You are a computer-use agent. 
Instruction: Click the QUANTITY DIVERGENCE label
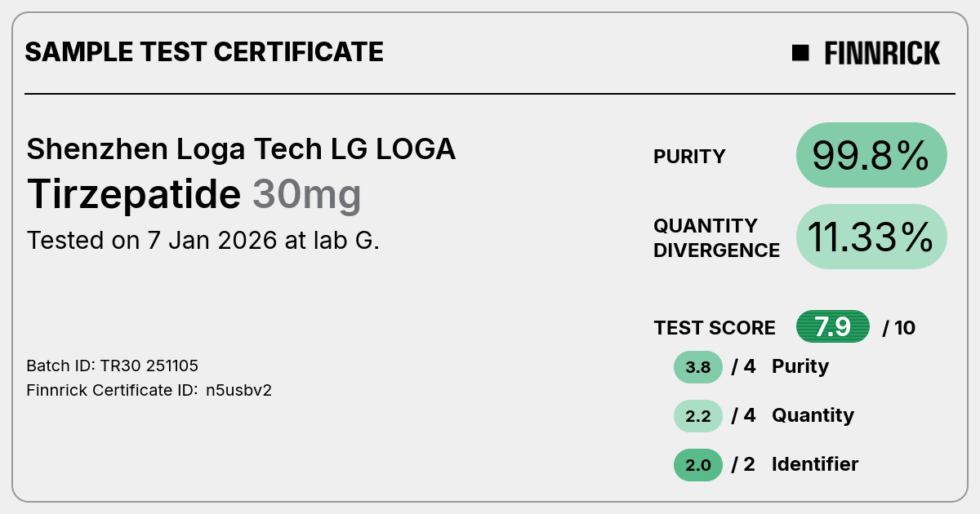[716, 237]
